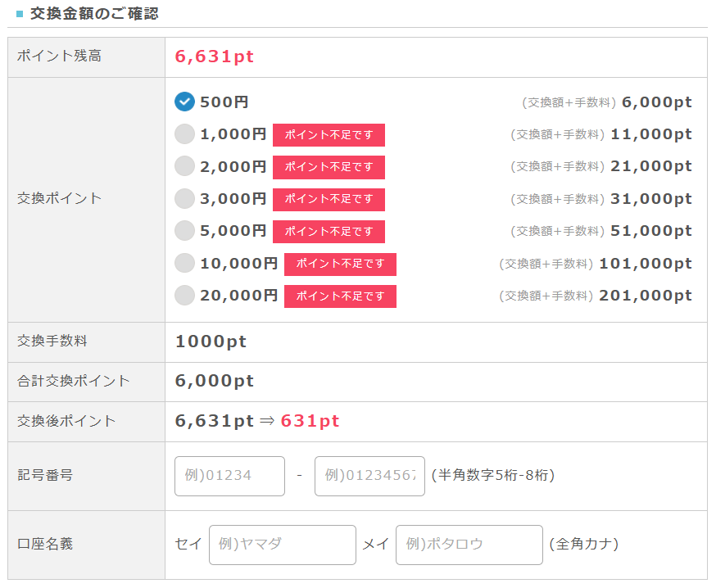Focus the 8-digit 番号 input field
This screenshot has height=588, width=716.
[369, 476]
